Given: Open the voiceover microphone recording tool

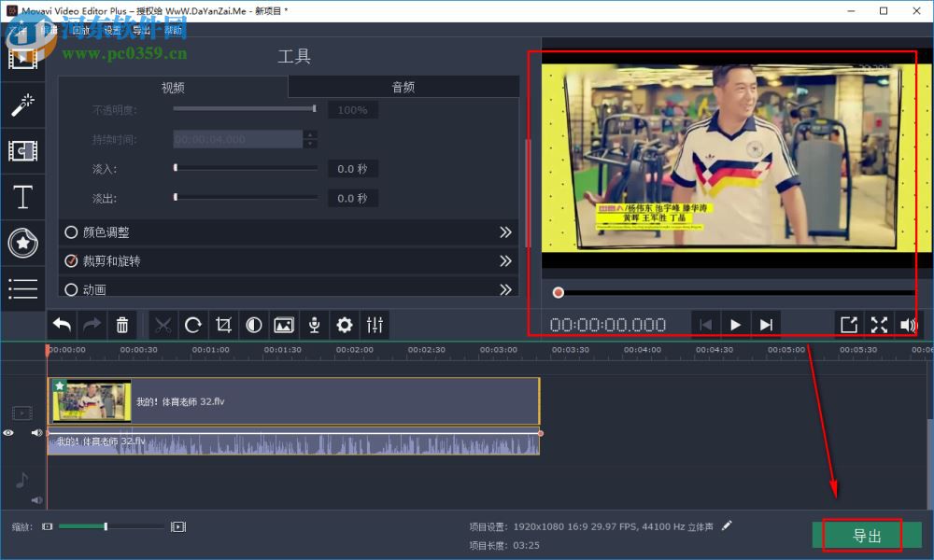Looking at the screenshot, I should coord(314,324).
